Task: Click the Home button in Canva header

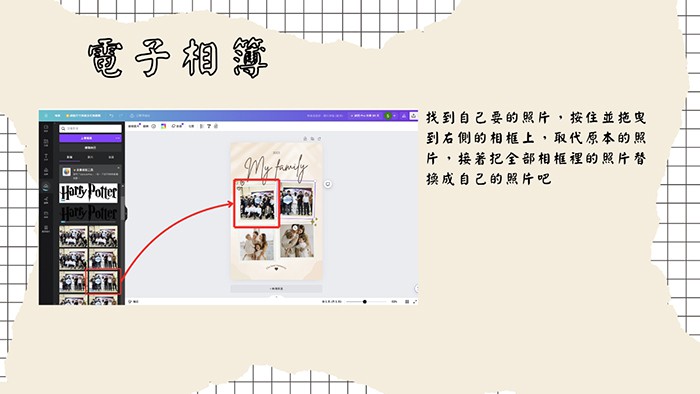Action: pyautogui.click(x=58, y=116)
